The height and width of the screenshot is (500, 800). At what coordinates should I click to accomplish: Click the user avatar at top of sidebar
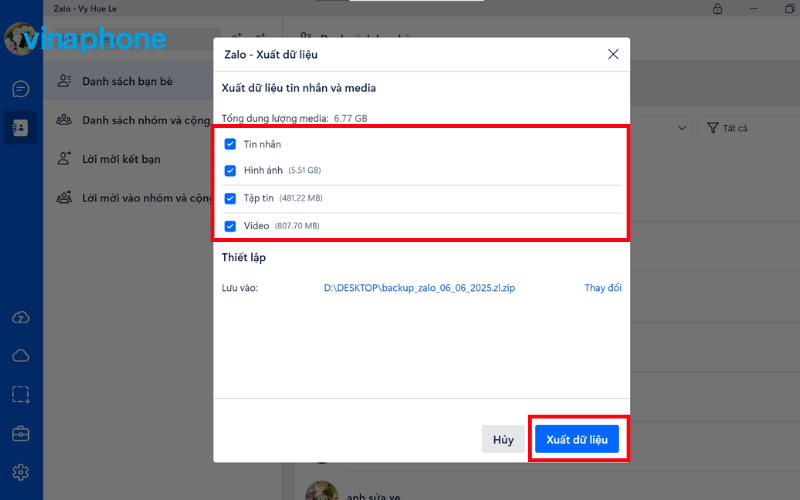tap(19, 39)
